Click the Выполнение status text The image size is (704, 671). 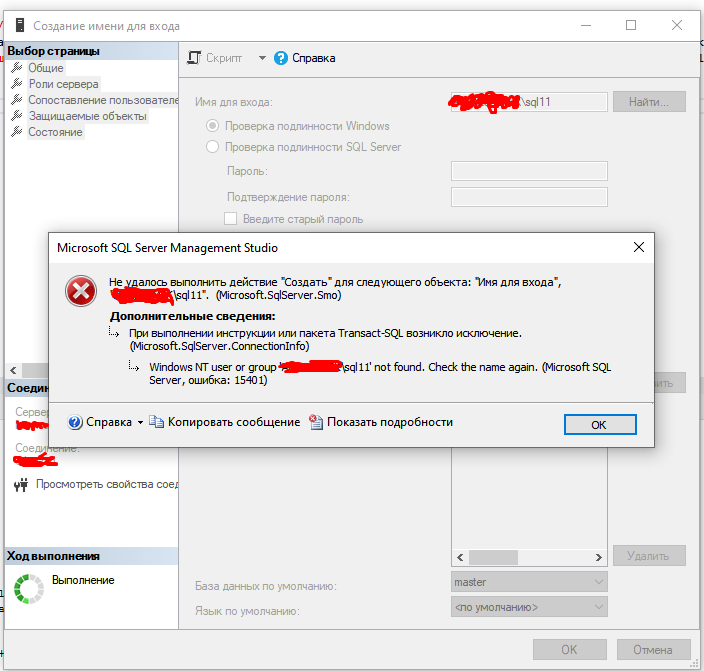[83, 580]
